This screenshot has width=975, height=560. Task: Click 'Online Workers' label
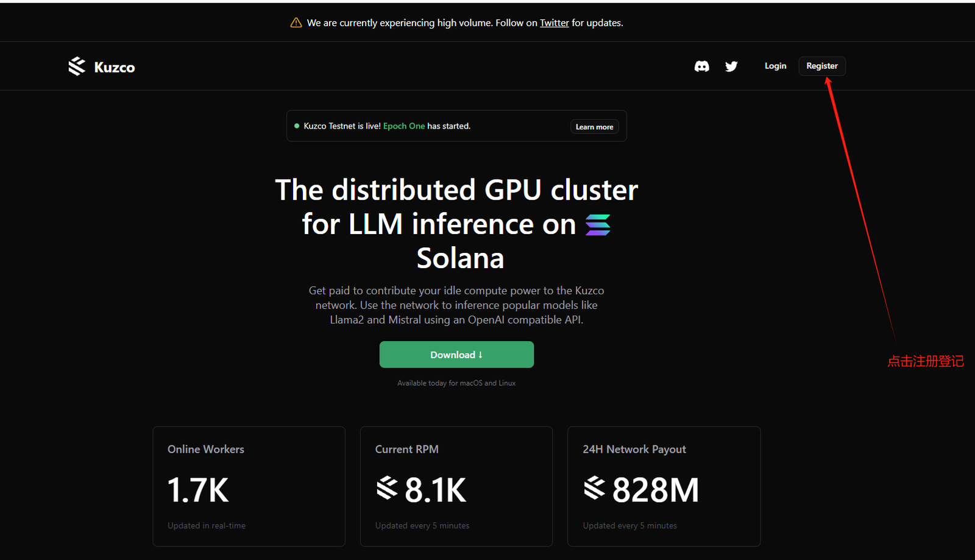(206, 449)
